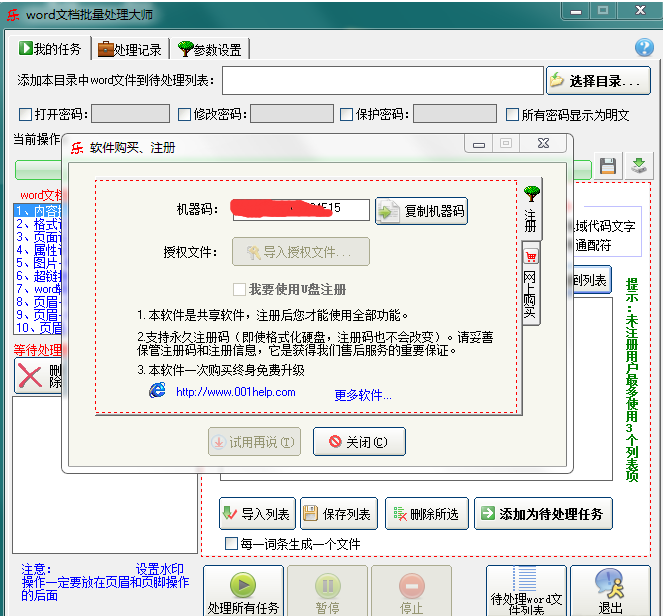Screen dimensions: 663x616
Task: Click the green download arrow icon beside save
Action: [639, 166]
